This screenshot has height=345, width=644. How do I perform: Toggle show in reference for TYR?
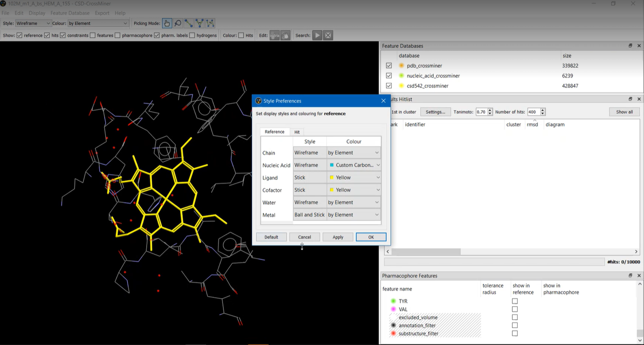click(514, 301)
